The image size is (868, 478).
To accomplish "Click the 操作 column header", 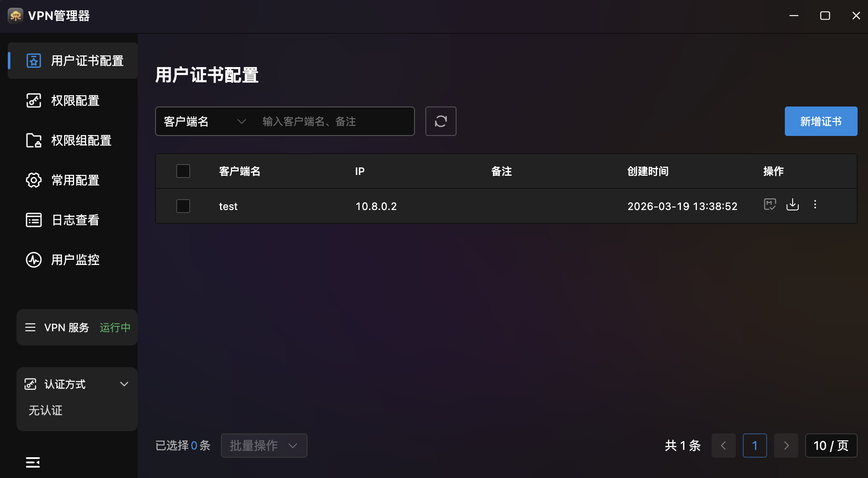I will pos(774,171).
